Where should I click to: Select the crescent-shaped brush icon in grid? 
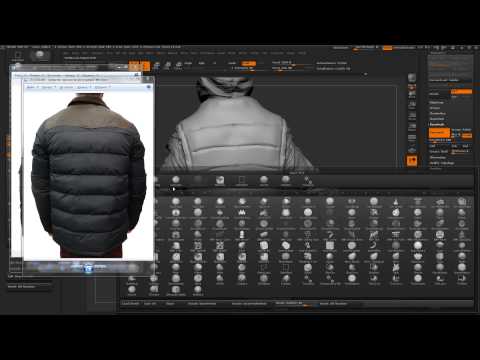click(x=374, y=246)
